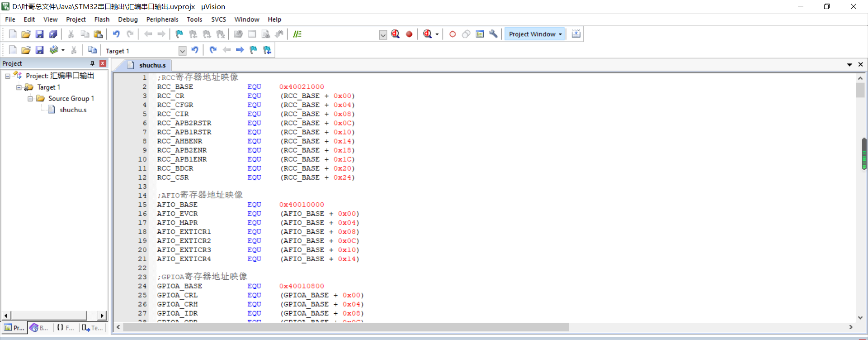
Task: Switch to the shuchu.s editor tab
Action: (x=147, y=65)
